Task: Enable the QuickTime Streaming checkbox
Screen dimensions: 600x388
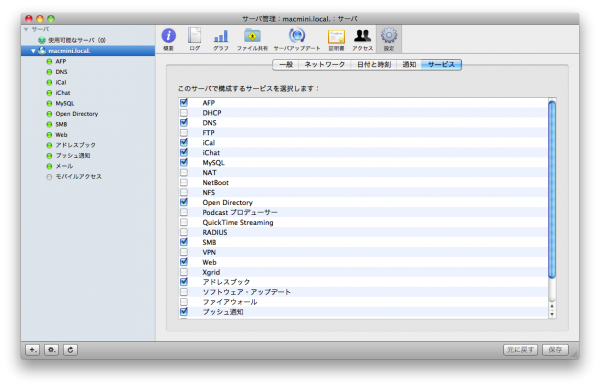Action: (184, 222)
